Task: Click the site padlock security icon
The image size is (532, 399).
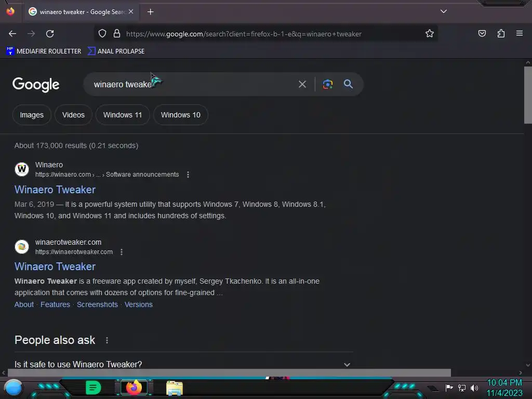Action: coord(117,34)
